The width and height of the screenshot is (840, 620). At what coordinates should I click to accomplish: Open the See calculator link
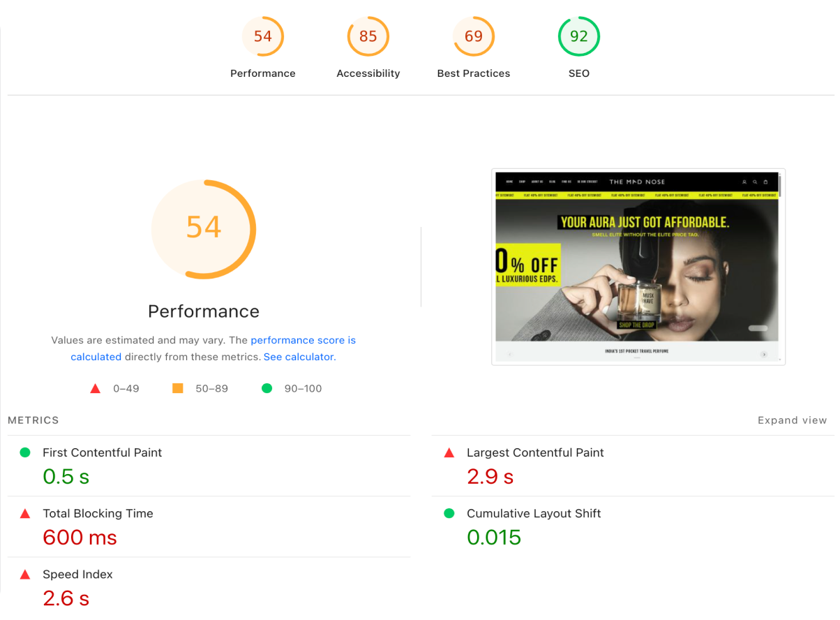(299, 357)
